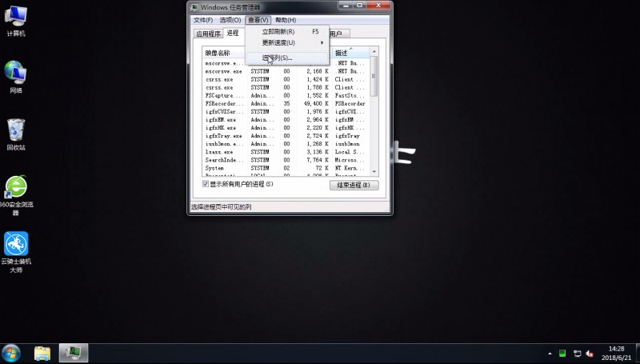The height and width of the screenshot is (364, 640).
Task: Select the SearchInde... process
Action: (x=286, y=160)
